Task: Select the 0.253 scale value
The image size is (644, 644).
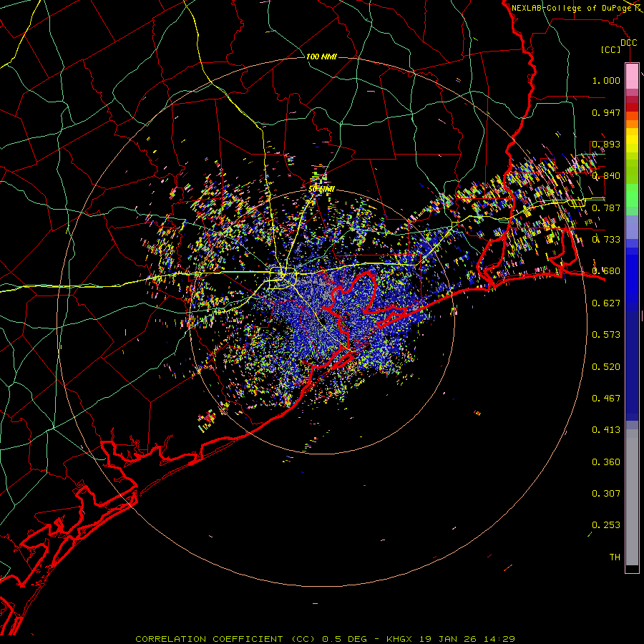Action: pyautogui.click(x=606, y=525)
